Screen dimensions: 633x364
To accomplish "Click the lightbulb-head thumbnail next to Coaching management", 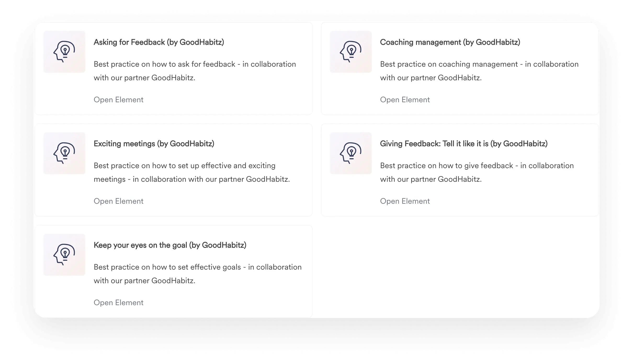I will (351, 51).
